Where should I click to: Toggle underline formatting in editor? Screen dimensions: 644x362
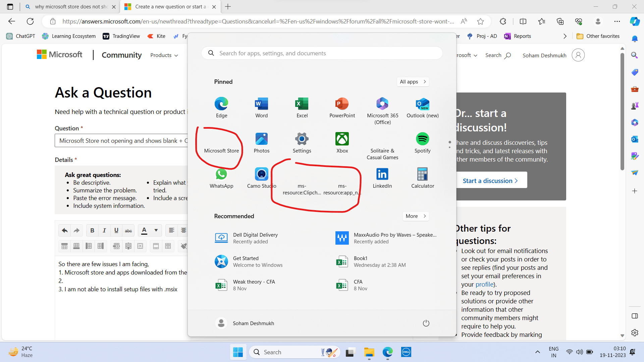pyautogui.click(x=116, y=230)
